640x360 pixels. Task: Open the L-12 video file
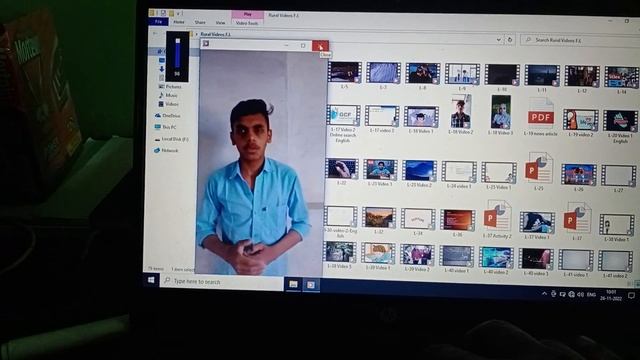[582, 76]
